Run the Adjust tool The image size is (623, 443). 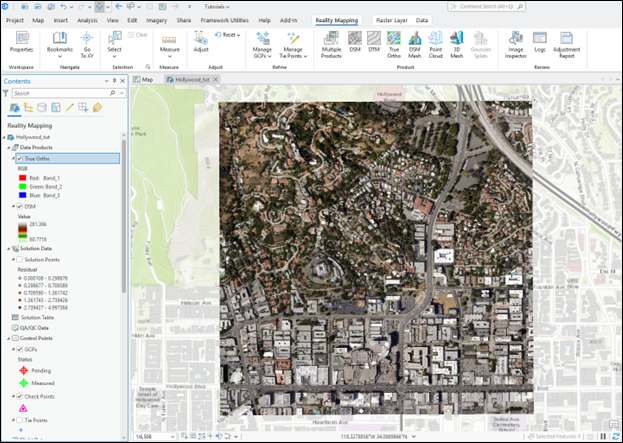[x=201, y=42]
